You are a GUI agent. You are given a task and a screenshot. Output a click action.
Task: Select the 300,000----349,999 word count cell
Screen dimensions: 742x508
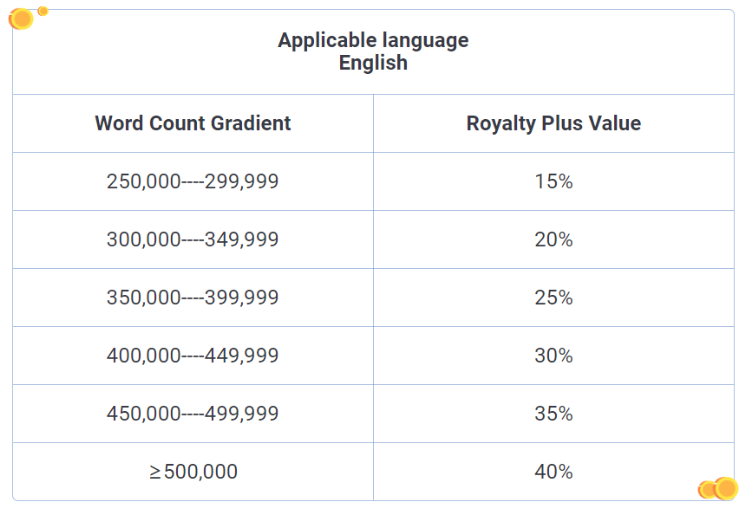[x=193, y=240]
